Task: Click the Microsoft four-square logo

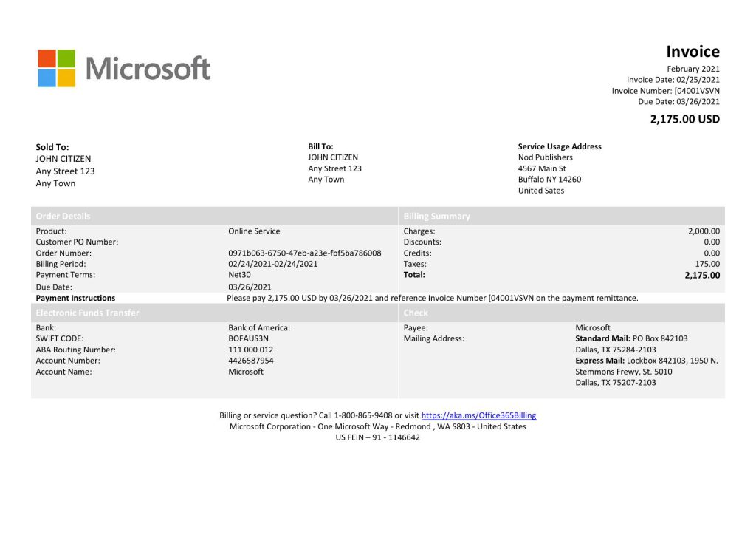Action: coord(57,69)
